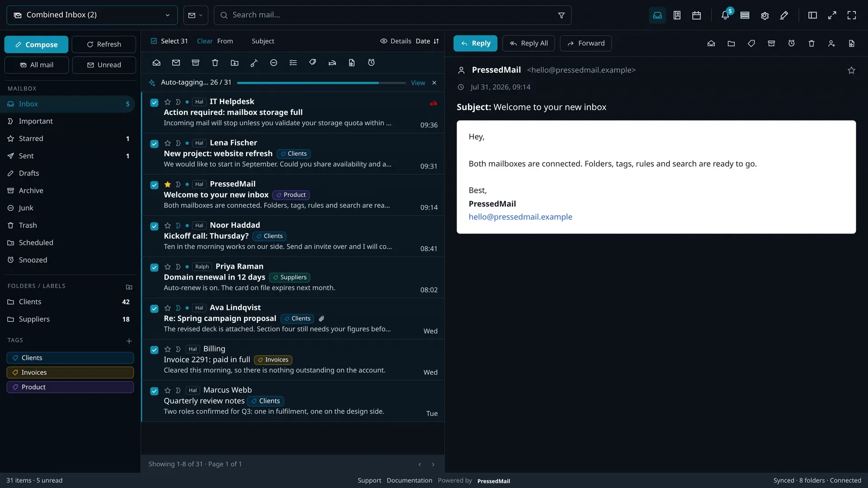Uncheck the IT Helpdesk message checkbox

[x=154, y=103]
